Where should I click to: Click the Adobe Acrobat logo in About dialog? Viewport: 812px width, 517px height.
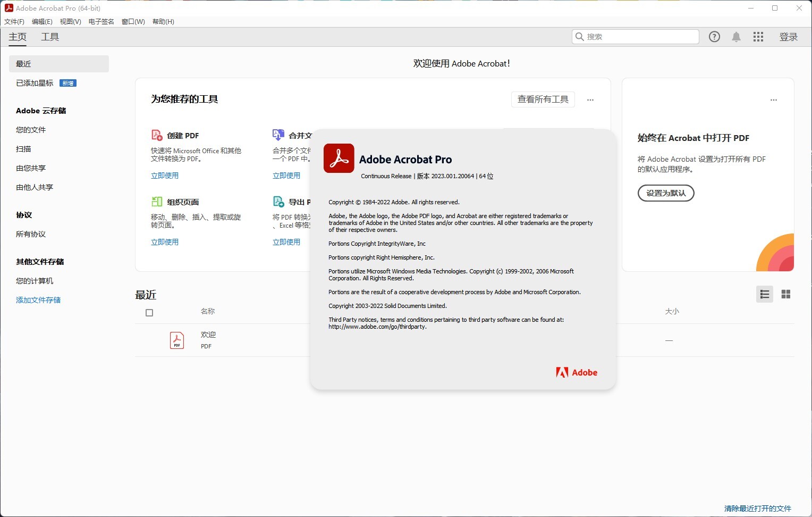[339, 158]
